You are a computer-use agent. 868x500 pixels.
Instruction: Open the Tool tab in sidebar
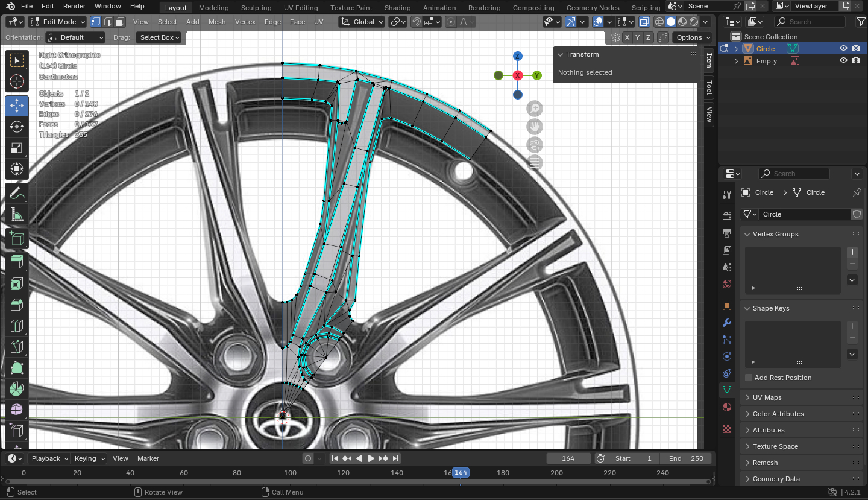tap(709, 87)
